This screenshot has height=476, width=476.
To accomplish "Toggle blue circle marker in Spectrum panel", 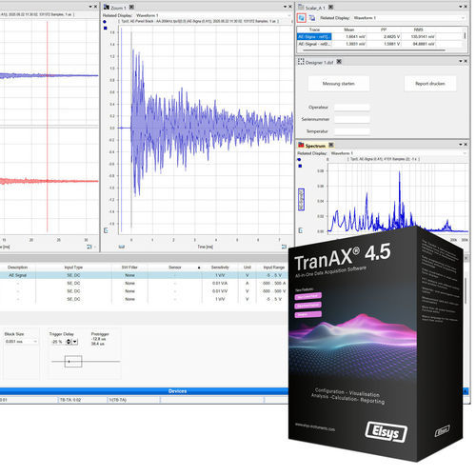I will [x=299, y=160].
